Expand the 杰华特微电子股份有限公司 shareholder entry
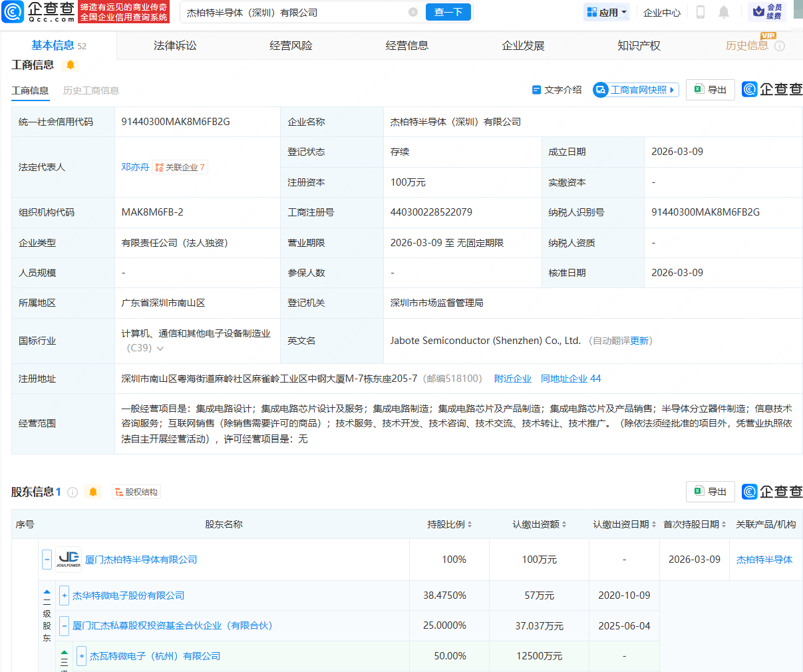Image resolution: width=803 pixels, height=672 pixels. click(x=63, y=595)
